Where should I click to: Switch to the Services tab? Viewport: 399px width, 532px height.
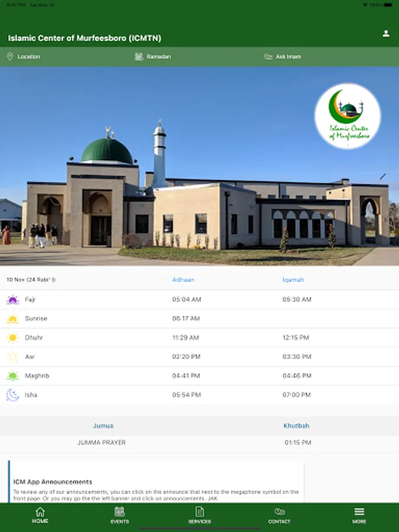point(200,515)
